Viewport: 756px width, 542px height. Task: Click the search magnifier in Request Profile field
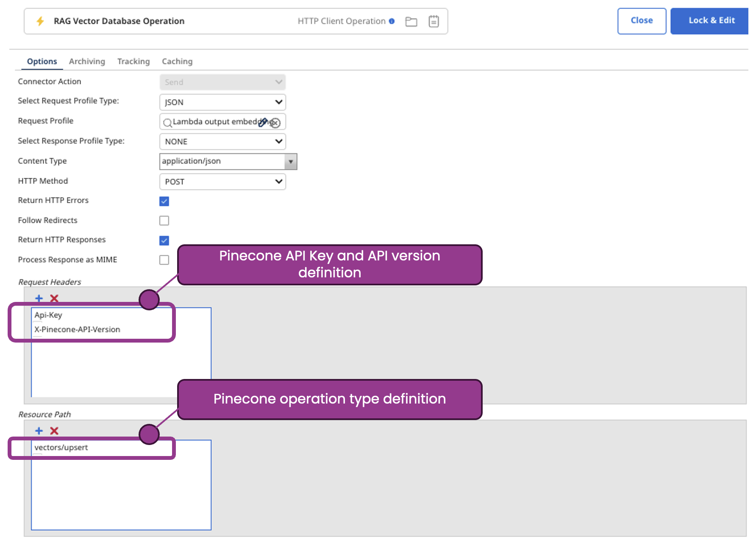tap(168, 122)
